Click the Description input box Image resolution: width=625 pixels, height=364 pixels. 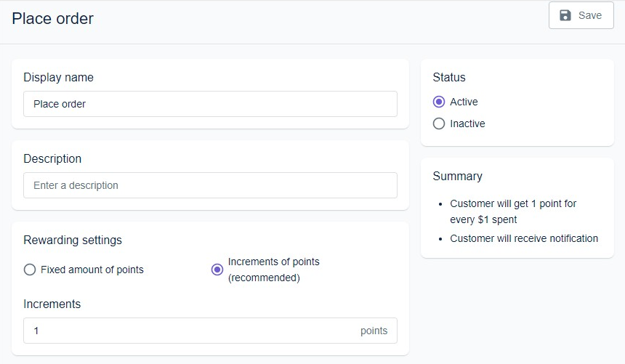(210, 185)
